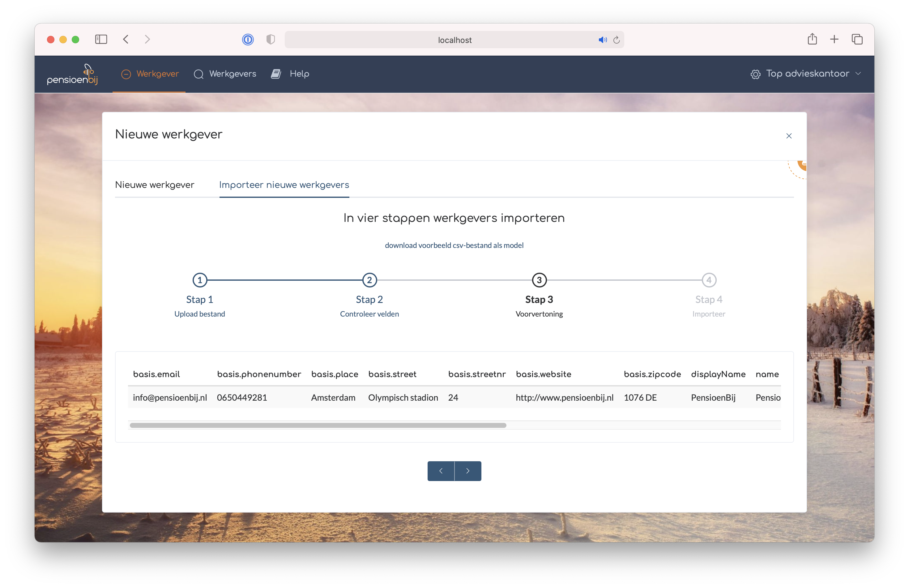
Task: Download the voorbeeld csv-bestand als model
Action: (x=454, y=245)
